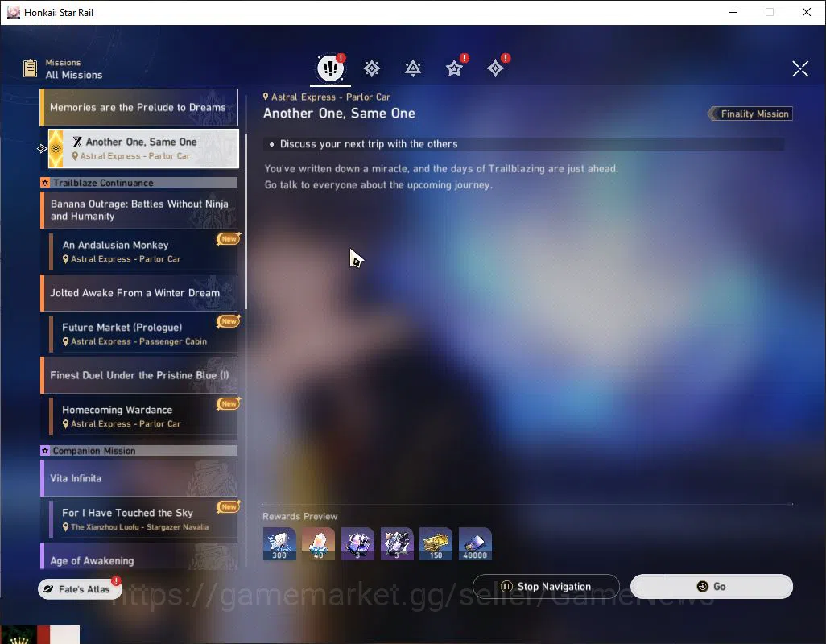The image size is (826, 644).
Task: Click the mission list scrollbar
Action: tap(246, 221)
